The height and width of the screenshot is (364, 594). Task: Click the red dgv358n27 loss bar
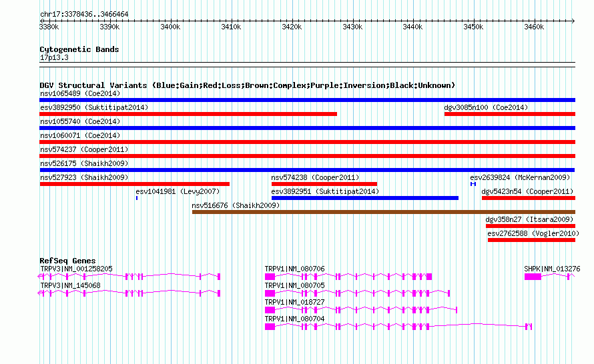click(x=531, y=226)
